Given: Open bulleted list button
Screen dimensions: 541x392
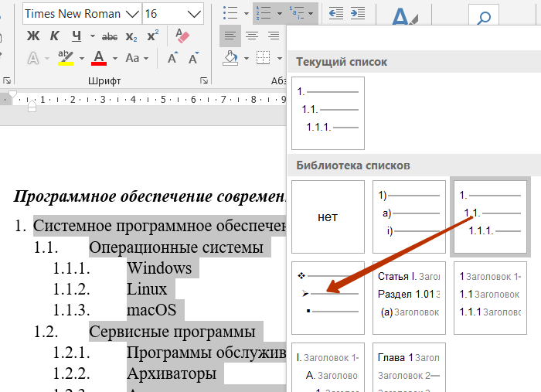Looking at the screenshot, I should pyautogui.click(x=230, y=13).
